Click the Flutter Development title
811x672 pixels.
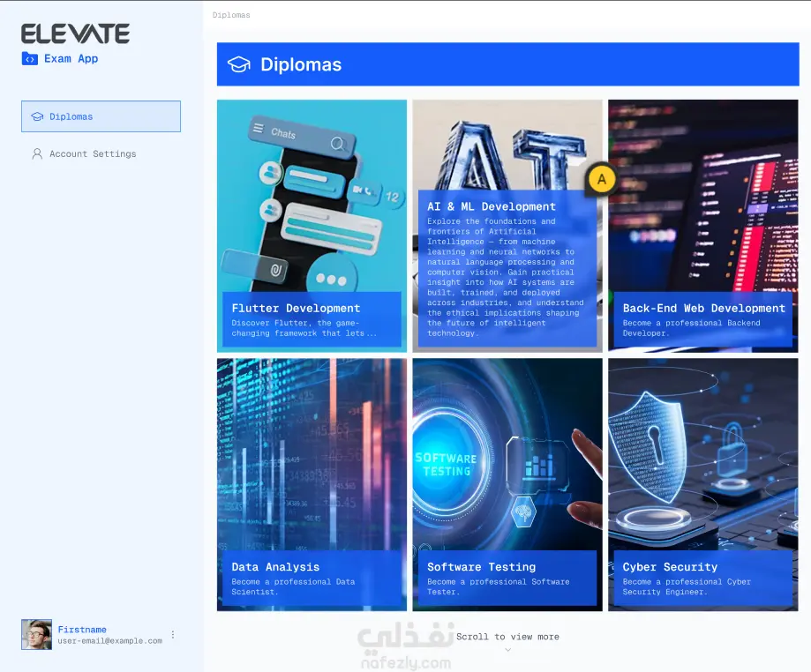tap(296, 308)
